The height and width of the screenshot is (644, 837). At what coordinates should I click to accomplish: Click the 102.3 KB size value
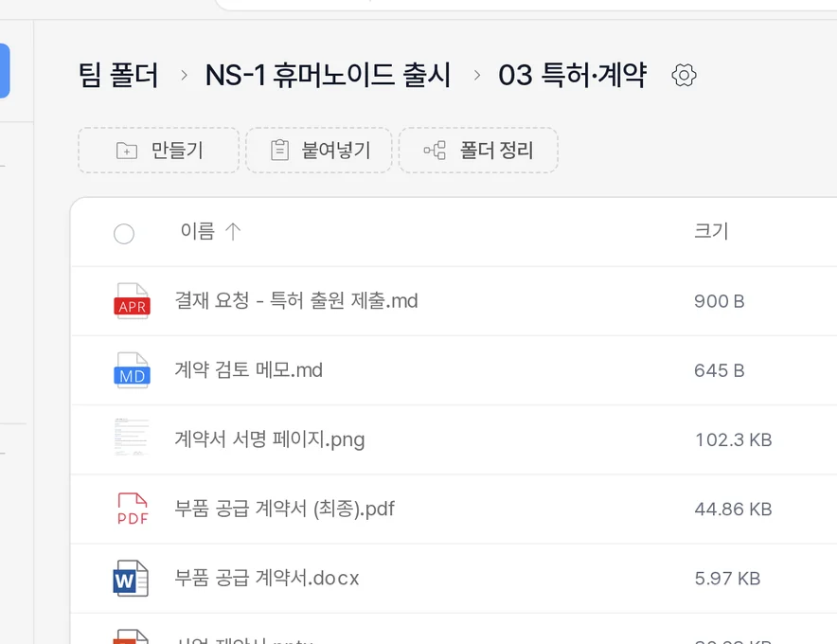tap(734, 440)
